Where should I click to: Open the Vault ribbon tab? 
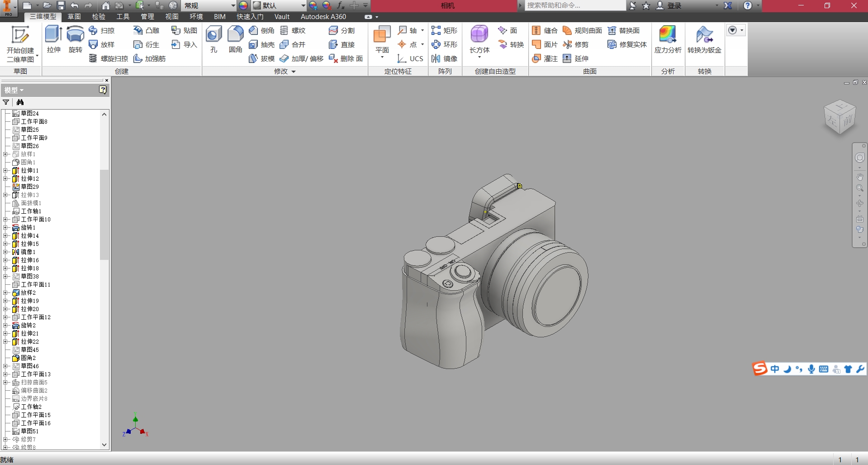pyautogui.click(x=282, y=17)
